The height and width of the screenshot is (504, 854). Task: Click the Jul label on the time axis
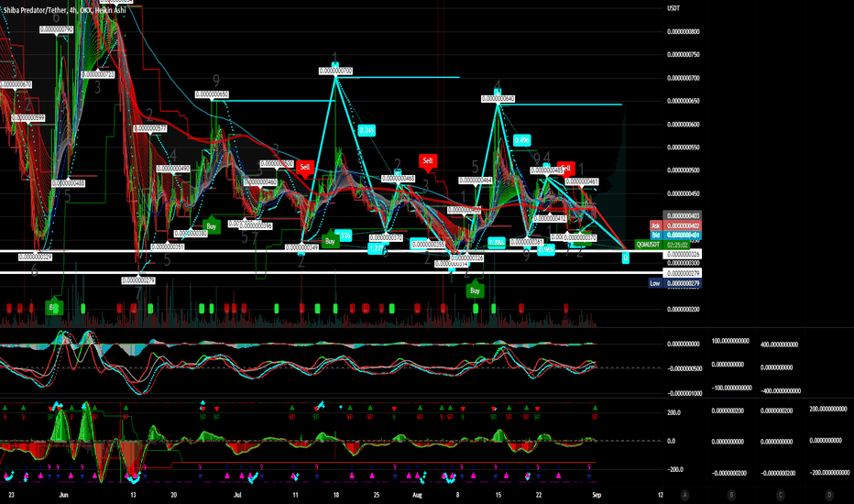237,495
